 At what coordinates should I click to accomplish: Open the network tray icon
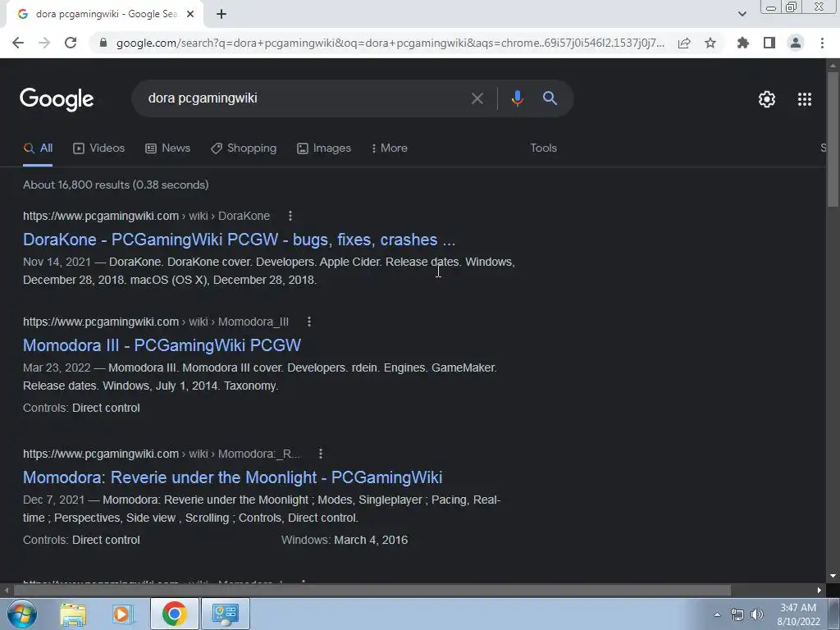[x=737, y=614]
